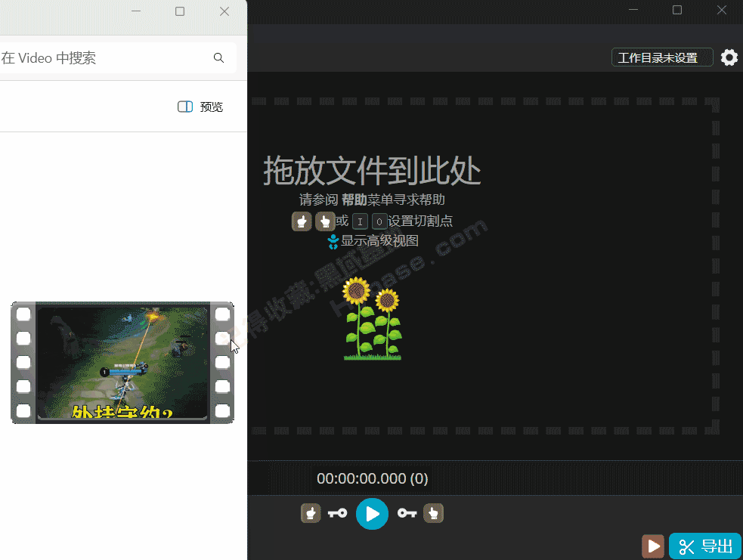Click the sunflower illustration

373,319
